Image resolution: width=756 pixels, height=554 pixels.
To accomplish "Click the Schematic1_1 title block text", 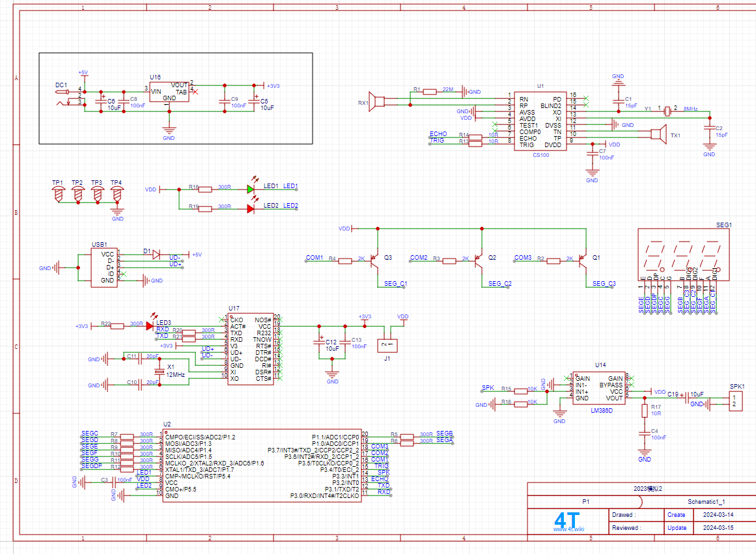I will (x=706, y=502).
